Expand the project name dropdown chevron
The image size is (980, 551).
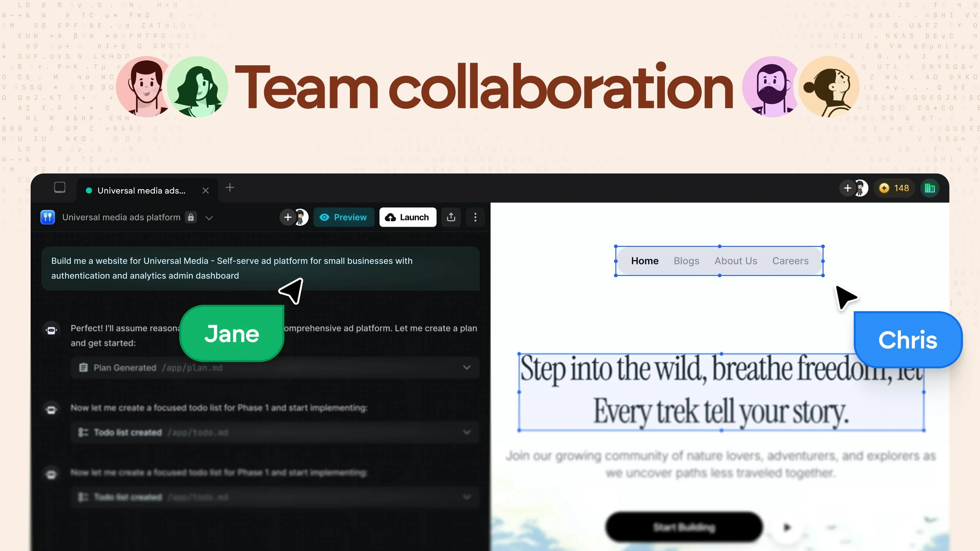(209, 218)
